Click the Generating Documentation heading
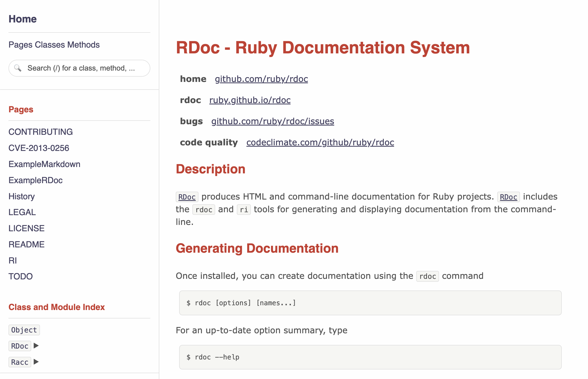 pyautogui.click(x=257, y=248)
